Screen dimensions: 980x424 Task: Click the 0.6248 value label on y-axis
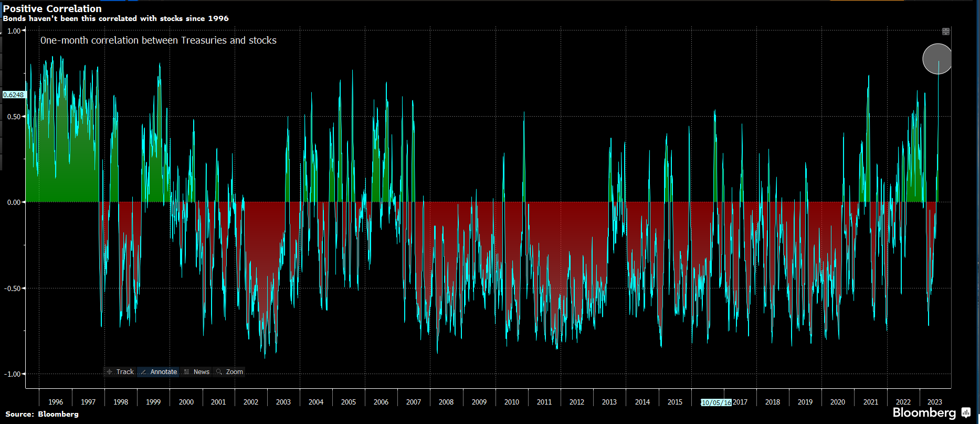tap(13, 95)
